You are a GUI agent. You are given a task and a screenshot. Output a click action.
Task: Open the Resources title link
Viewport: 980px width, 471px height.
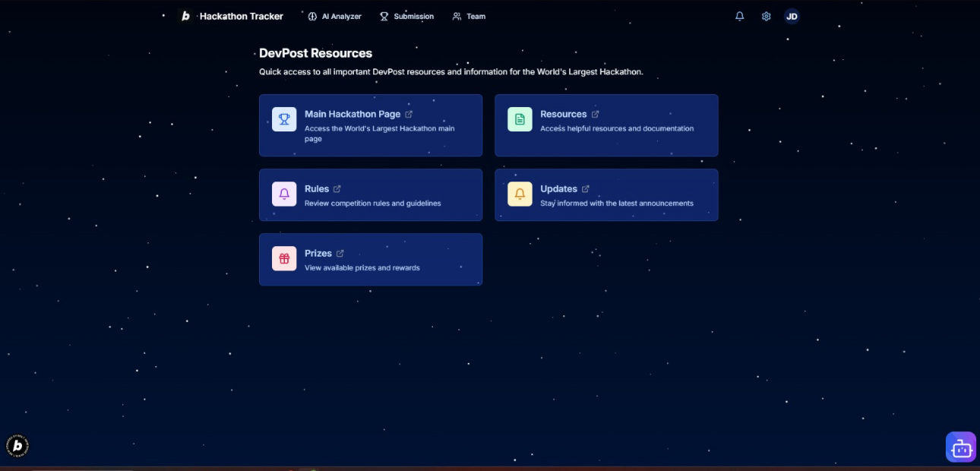point(563,114)
